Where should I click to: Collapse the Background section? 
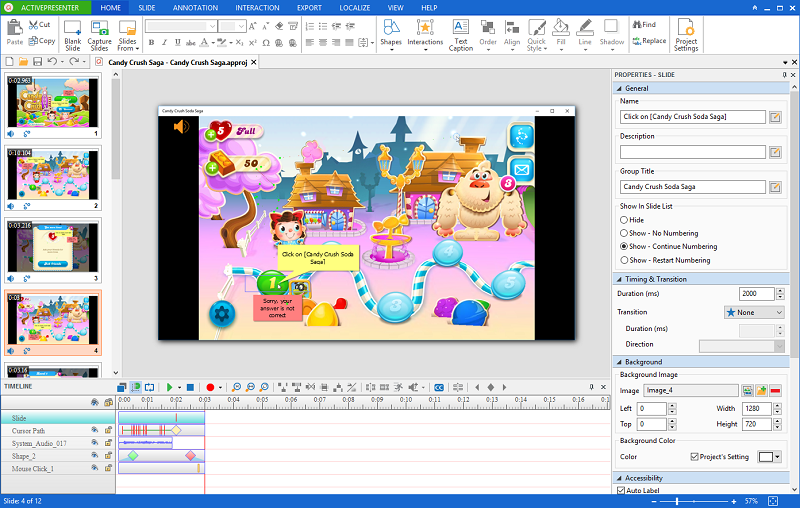point(619,362)
